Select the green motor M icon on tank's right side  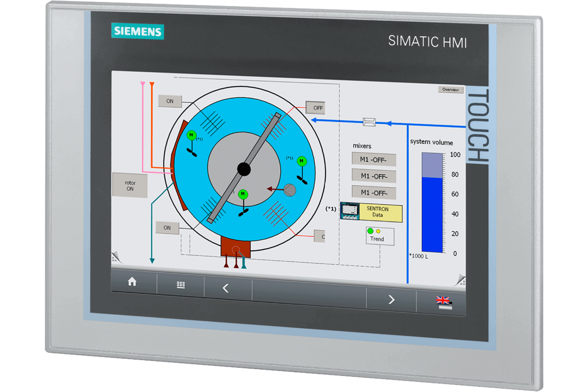click(x=302, y=161)
